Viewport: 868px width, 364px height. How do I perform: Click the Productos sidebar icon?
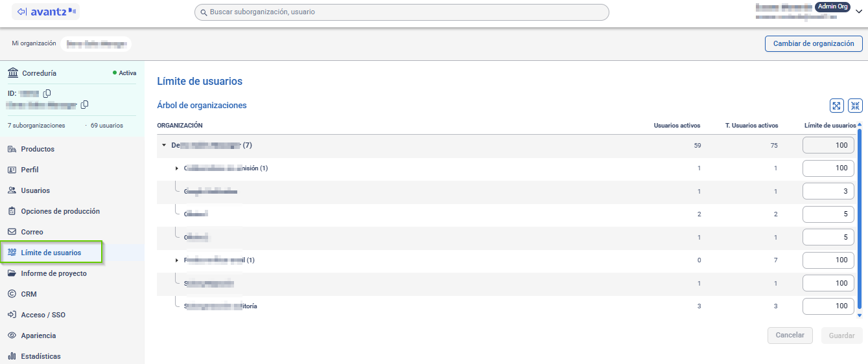(12, 149)
